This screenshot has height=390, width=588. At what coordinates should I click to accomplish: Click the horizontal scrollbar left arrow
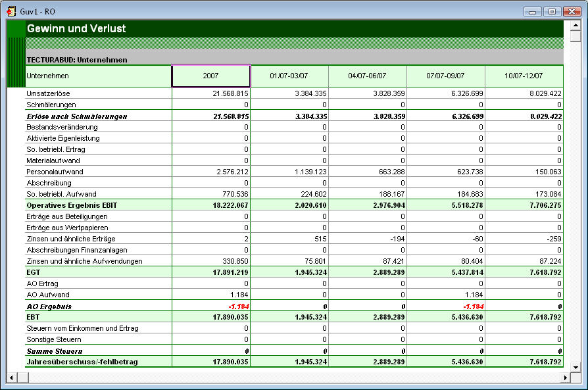click(x=12, y=377)
